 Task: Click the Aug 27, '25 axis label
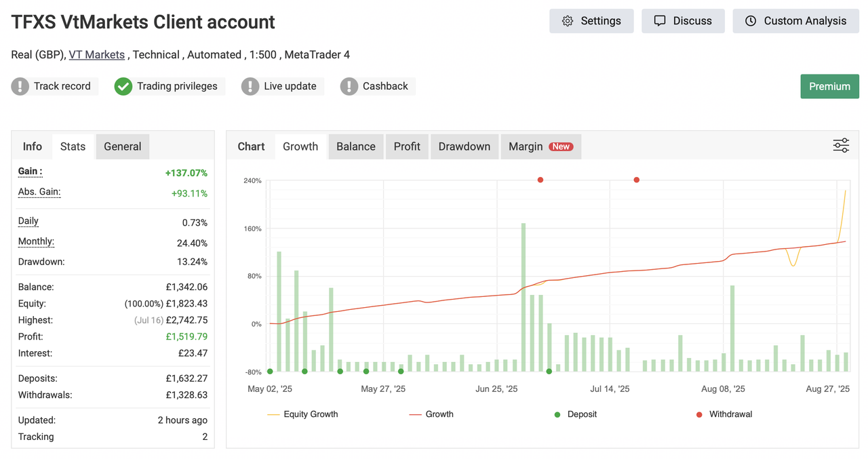(827, 388)
